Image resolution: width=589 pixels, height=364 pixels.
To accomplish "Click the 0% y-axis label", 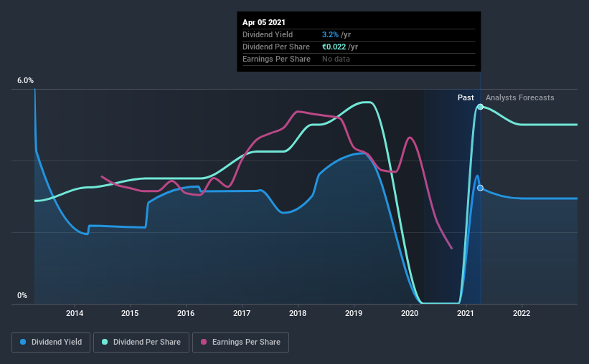I will (22, 296).
